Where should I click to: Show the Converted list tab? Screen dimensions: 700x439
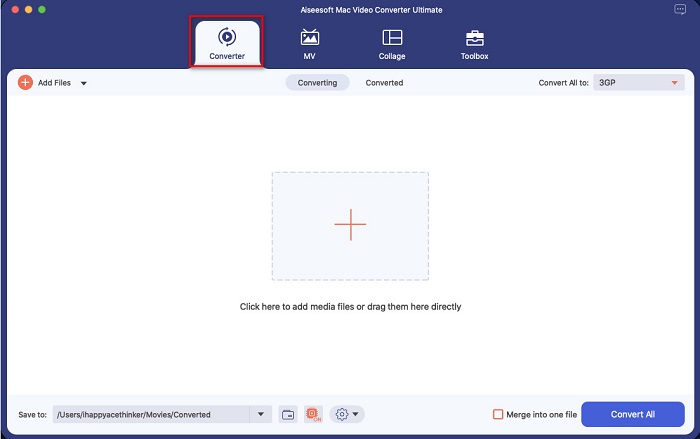click(384, 83)
